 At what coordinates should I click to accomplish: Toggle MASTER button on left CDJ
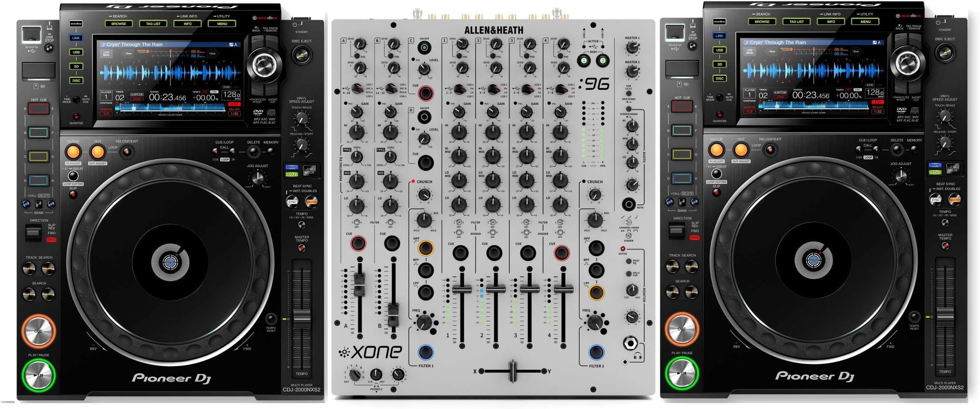pos(311,202)
